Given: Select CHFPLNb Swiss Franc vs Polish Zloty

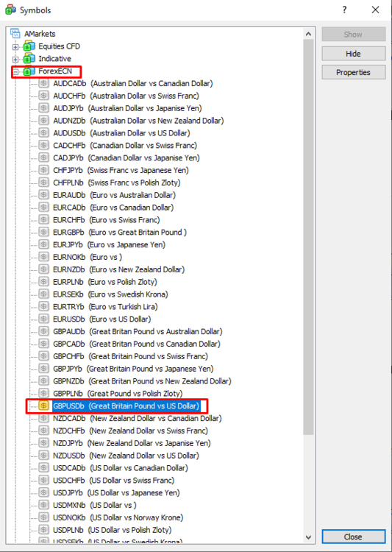Looking at the screenshot, I should tap(117, 183).
